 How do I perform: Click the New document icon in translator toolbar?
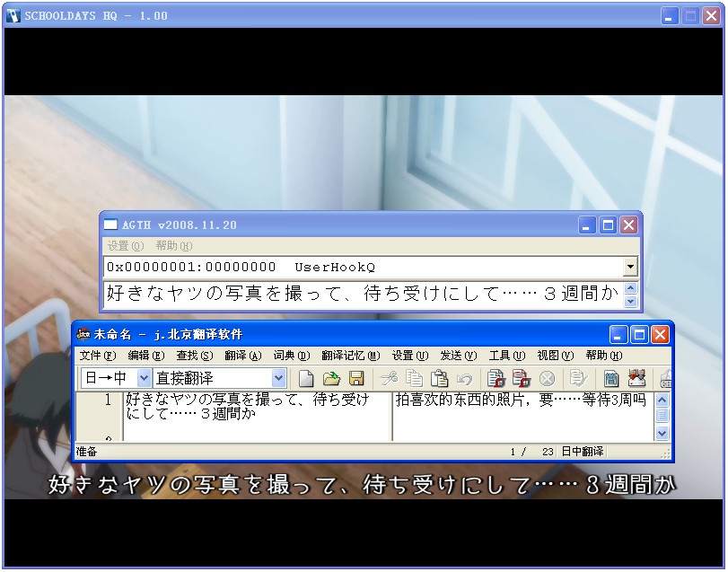point(305,378)
